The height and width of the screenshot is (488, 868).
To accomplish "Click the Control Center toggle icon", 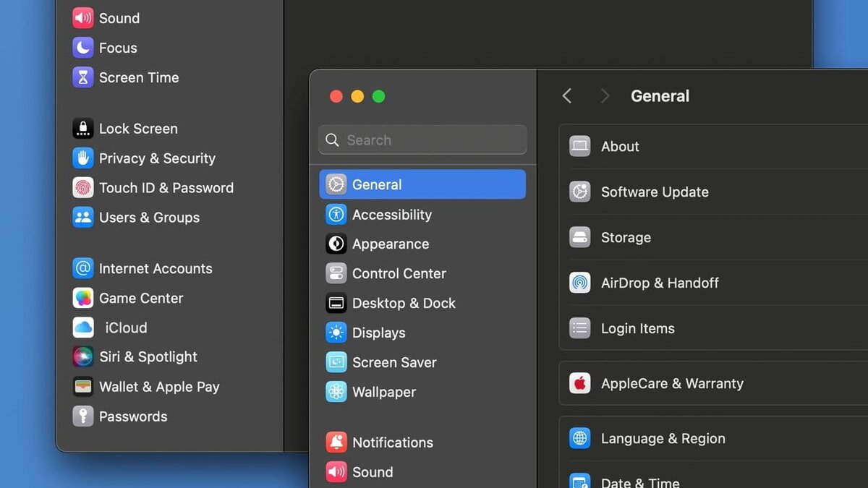I will coord(336,273).
